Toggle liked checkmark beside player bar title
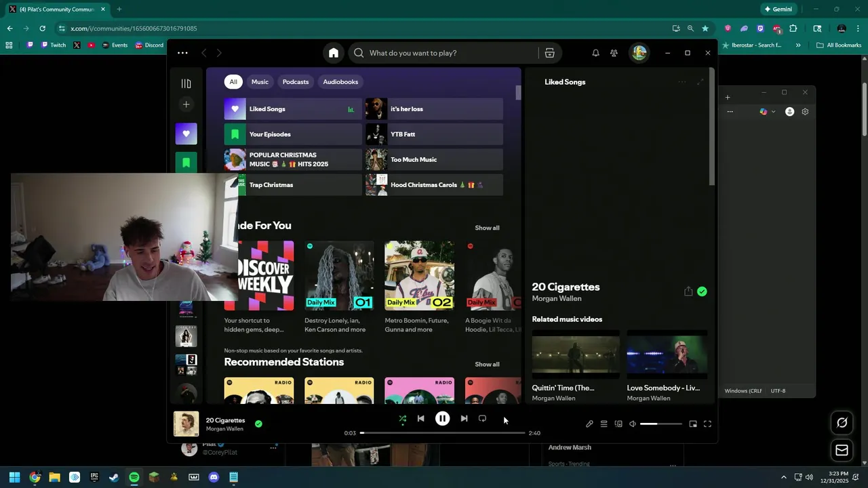The height and width of the screenshot is (488, 868). (258, 424)
